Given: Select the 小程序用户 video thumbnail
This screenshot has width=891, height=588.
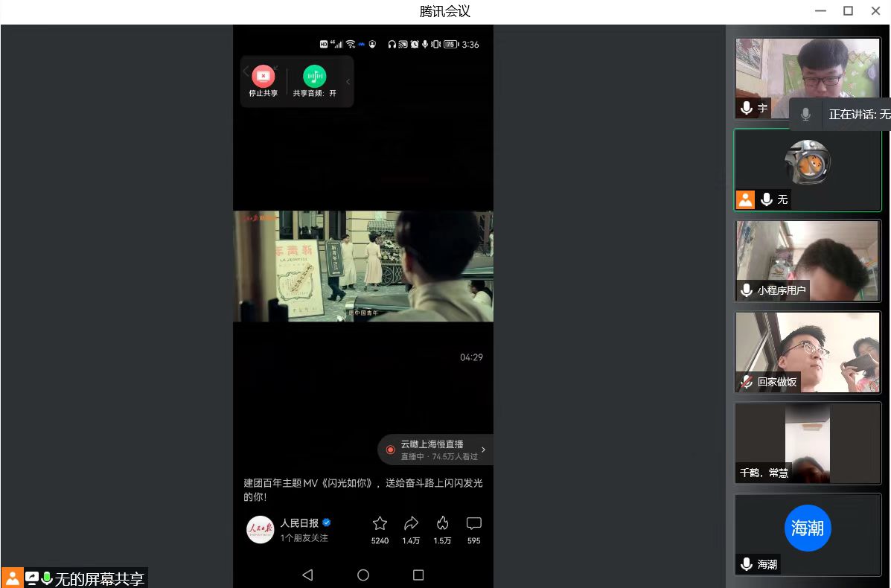Looking at the screenshot, I should [x=808, y=261].
